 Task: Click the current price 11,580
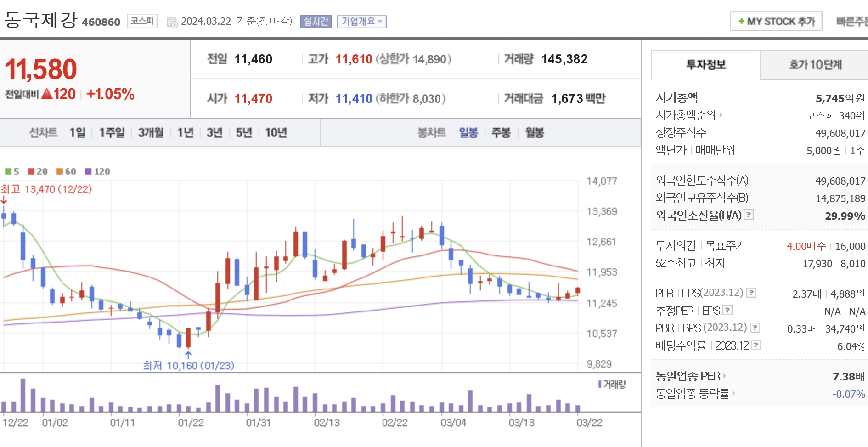[41, 69]
